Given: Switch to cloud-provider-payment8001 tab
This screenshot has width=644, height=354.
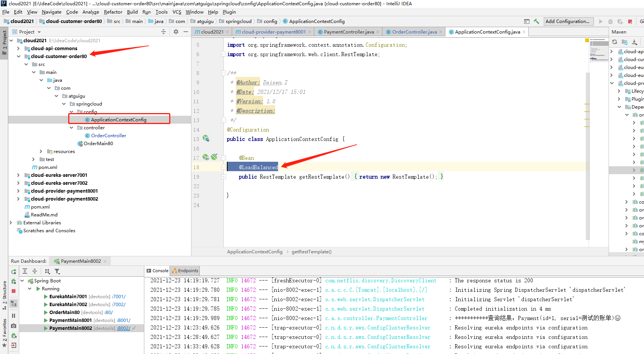Looking at the screenshot, I should [x=274, y=32].
